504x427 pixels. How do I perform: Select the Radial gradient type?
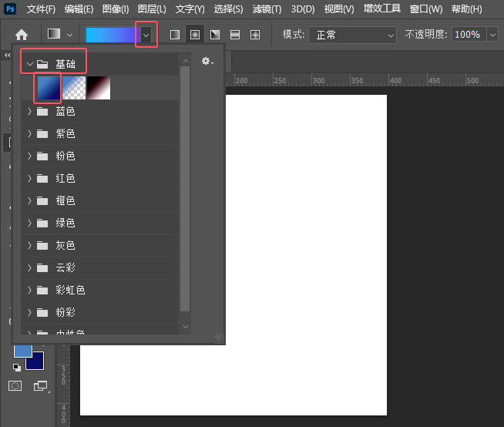[195, 35]
